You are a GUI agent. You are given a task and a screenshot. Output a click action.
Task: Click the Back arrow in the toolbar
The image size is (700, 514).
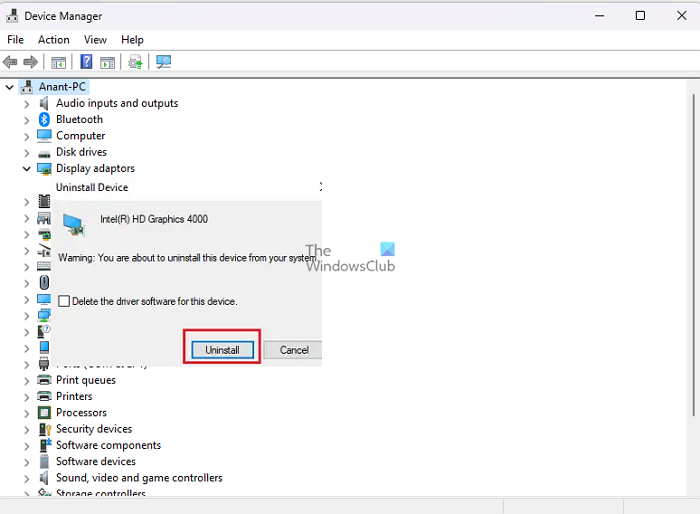click(10, 62)
